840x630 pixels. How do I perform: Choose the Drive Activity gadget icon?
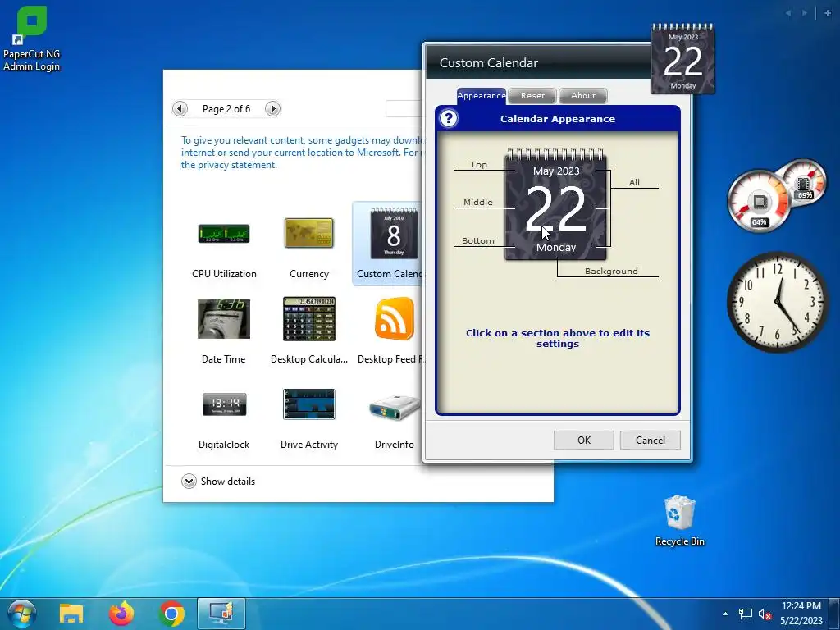(309, 404)
